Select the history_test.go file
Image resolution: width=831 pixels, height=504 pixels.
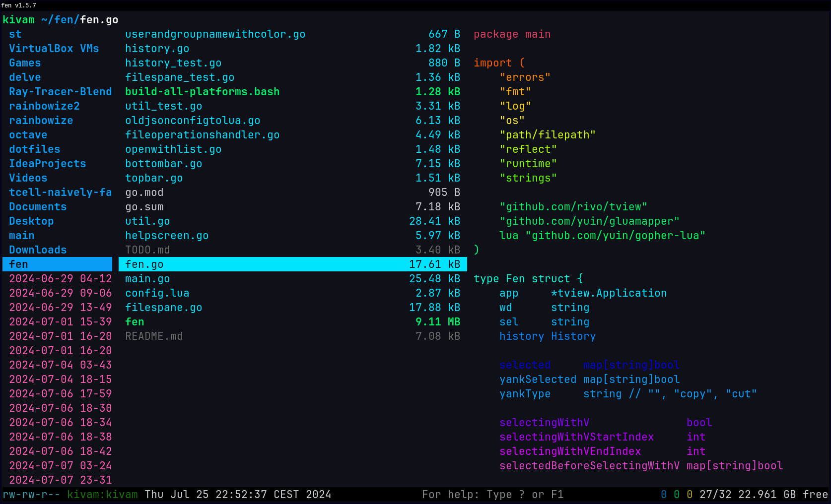293,63
